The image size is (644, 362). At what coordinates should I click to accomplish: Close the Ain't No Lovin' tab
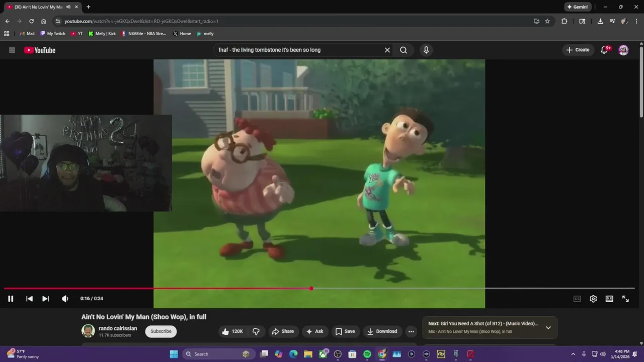coord(76,7)
